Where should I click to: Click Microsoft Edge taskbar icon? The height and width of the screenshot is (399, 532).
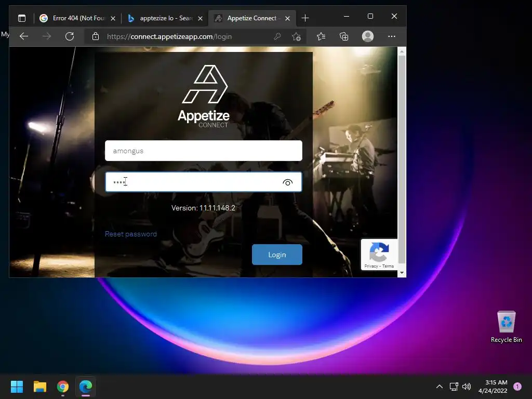(x=86, y=387)
